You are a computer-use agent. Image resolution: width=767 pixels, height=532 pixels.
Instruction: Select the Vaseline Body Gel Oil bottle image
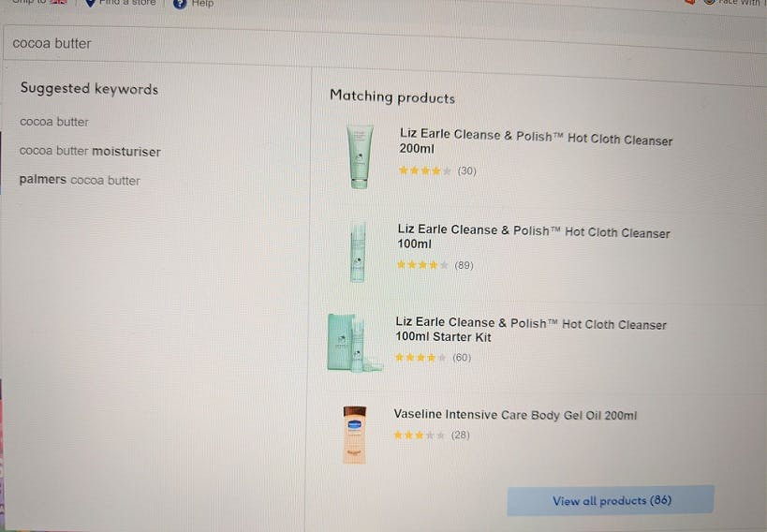pyautogui.click(x=354, y=433)
